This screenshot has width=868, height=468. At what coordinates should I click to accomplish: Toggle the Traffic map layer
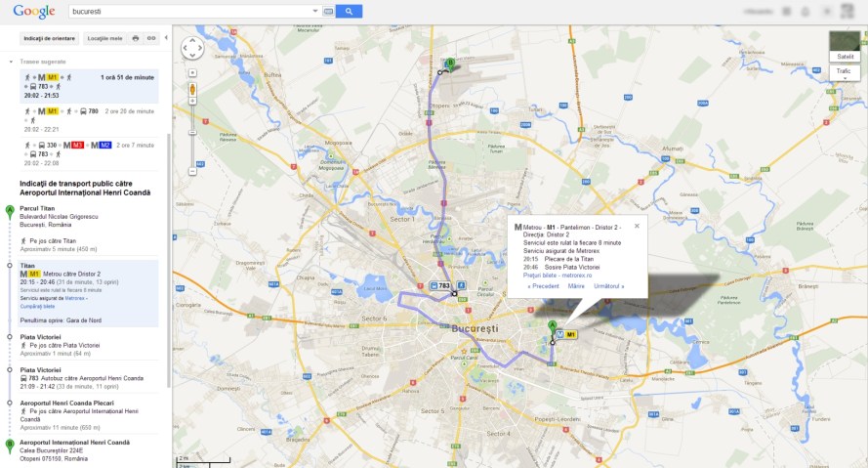844,72
